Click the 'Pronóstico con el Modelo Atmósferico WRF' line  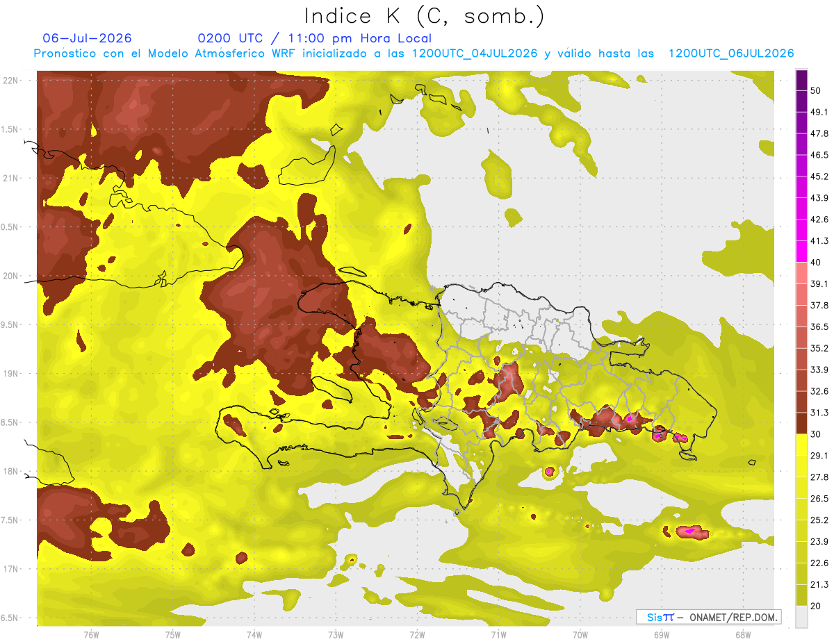414,53
